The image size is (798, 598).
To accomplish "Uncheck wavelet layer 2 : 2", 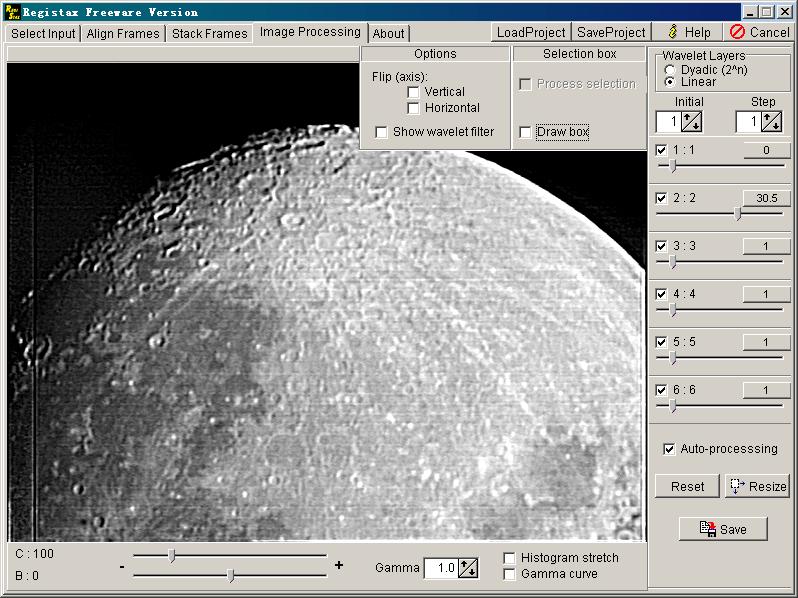I will [661, 198].
